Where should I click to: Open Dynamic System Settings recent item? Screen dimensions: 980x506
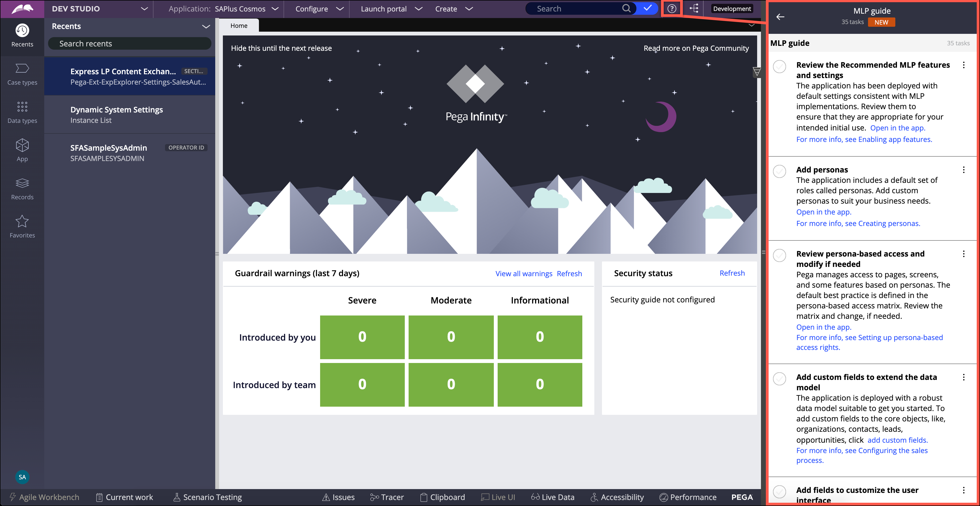130,114
